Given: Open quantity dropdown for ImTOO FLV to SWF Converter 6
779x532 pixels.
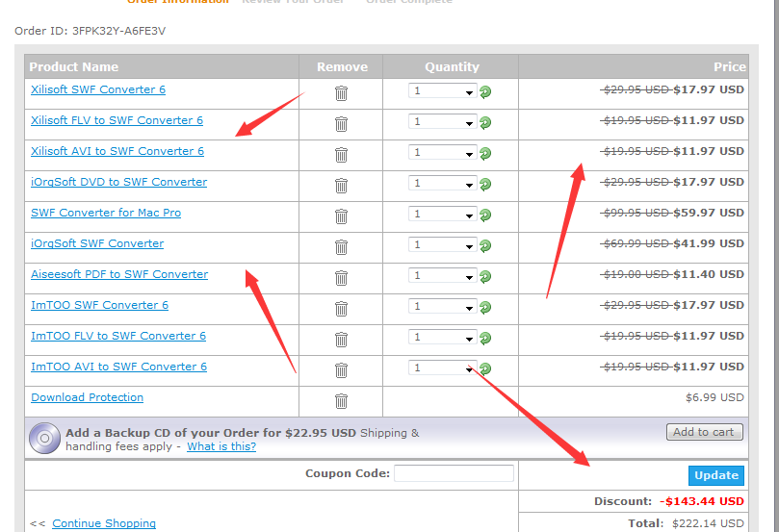Looking at the screenshot, I should tap(443, 337).
